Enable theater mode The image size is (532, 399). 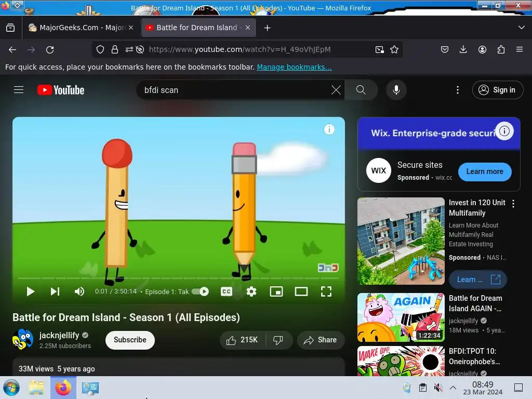(x=301, y=291)
